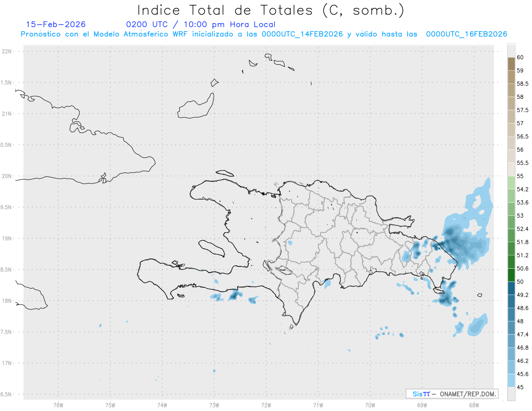
Task: Click the colorbar value '57'
Action: tap(520, 123)
